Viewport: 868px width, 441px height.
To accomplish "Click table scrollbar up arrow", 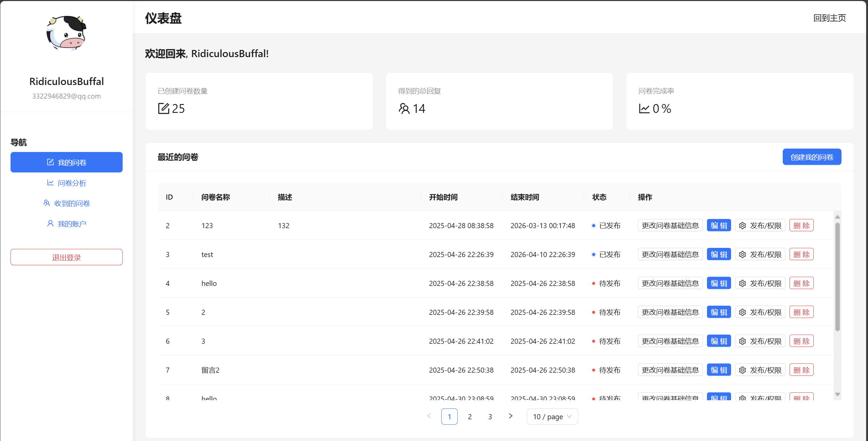I will click(x=837, y=217).
